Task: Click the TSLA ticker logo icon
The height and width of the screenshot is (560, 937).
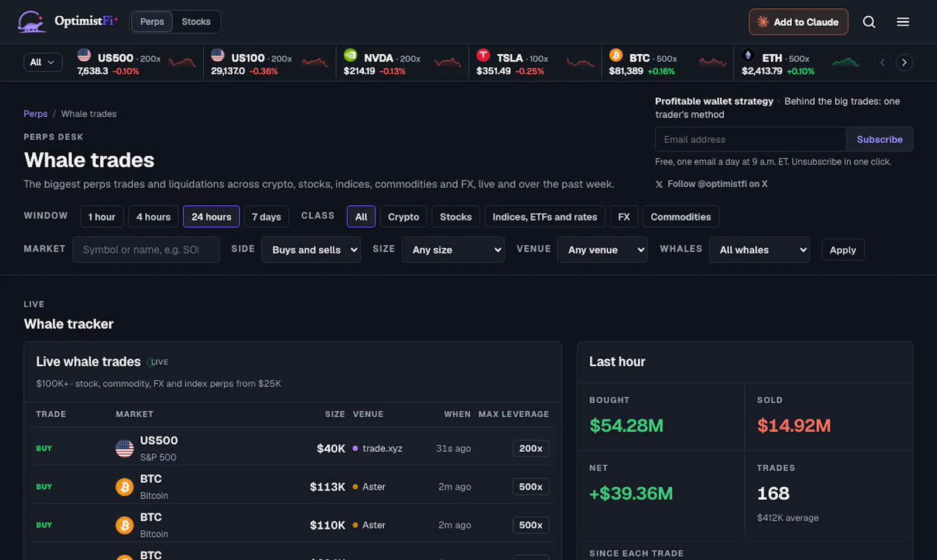Action: pos(483,55)
